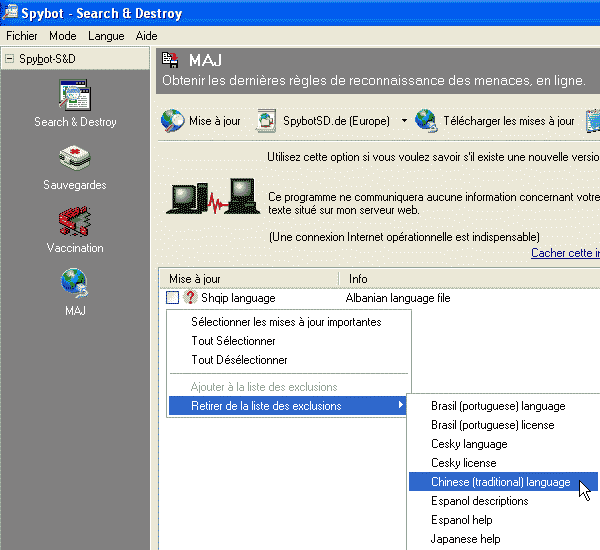Image resolution: width=600 pixels, height=550 pixels.
Task: Select Brasil (portuguese) license entry
Action: pos(492,425)
